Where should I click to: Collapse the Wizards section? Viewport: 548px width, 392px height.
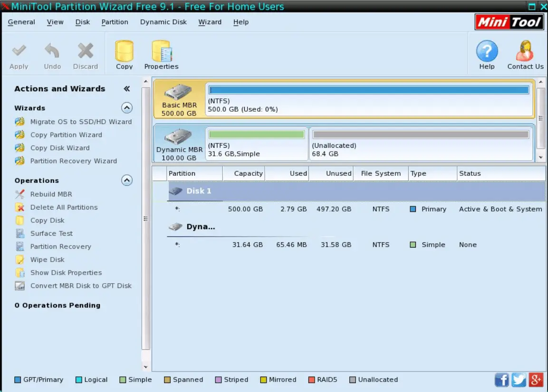tap(127, 108)
